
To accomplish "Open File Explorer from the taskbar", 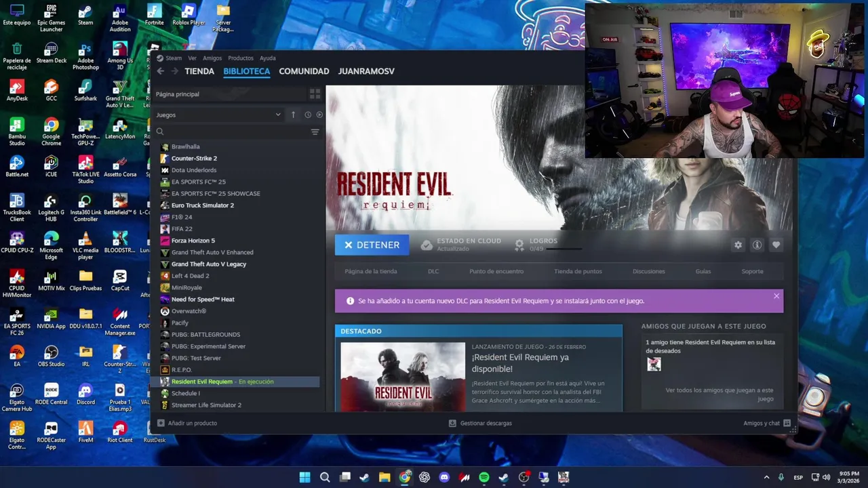I will 384,477.
